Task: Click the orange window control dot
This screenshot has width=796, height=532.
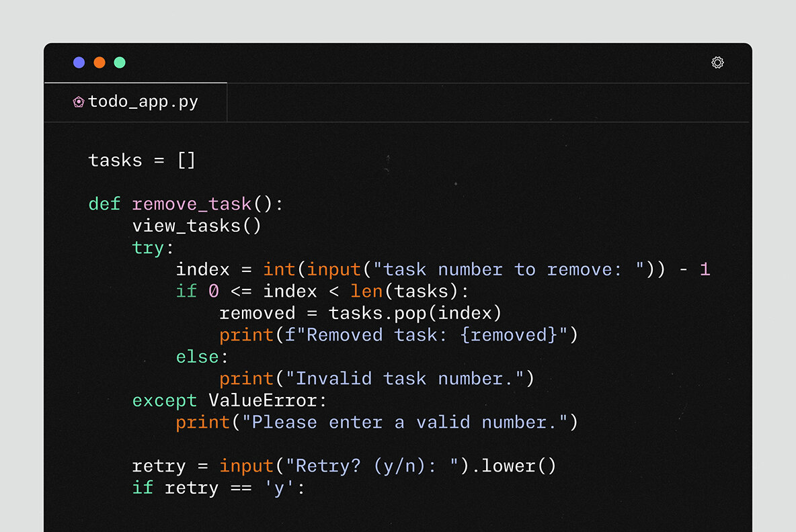Action: [99, 62]
